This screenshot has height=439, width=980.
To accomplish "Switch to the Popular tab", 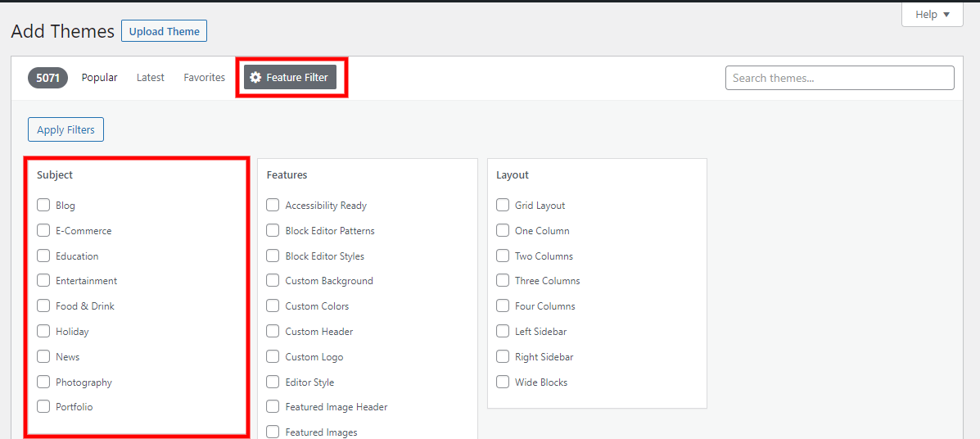I will pyautogui.click(x=99, y=78).
